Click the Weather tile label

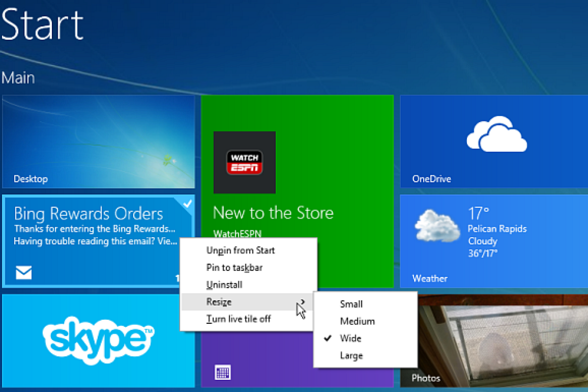[430, 278]
